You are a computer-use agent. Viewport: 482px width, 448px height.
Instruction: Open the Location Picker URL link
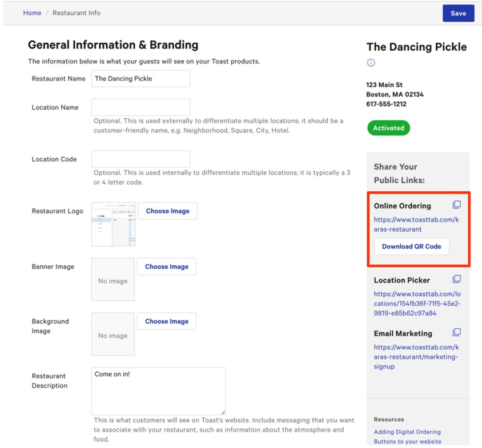tap(417, 304)
